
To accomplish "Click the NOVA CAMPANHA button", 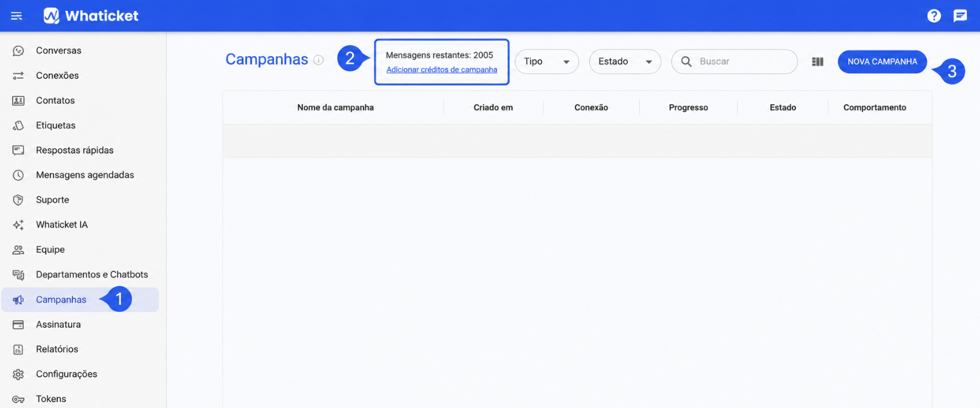I will (x=882, y=61).
